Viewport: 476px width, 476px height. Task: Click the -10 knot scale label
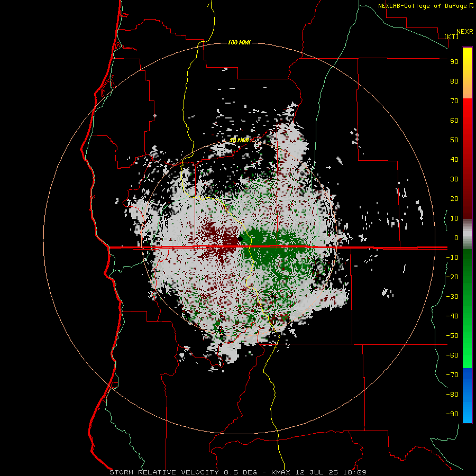pyautogui.click(x=452, y=258)
